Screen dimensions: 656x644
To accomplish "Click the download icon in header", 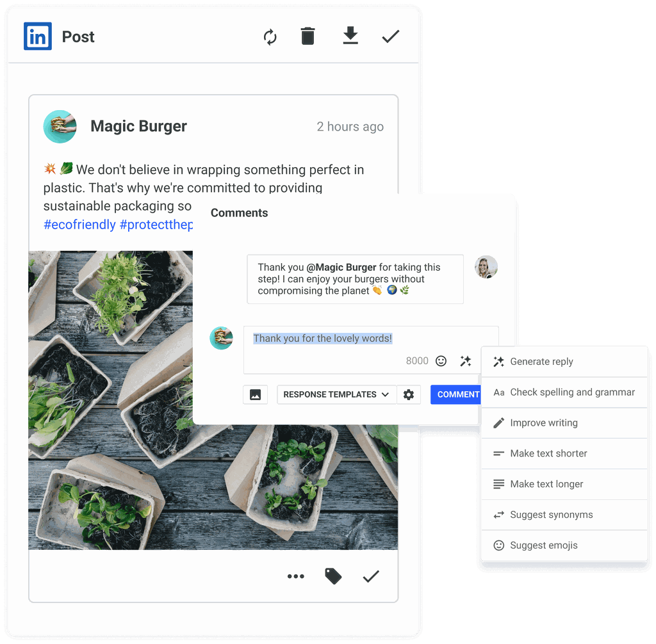I will (x=350, y=36).
